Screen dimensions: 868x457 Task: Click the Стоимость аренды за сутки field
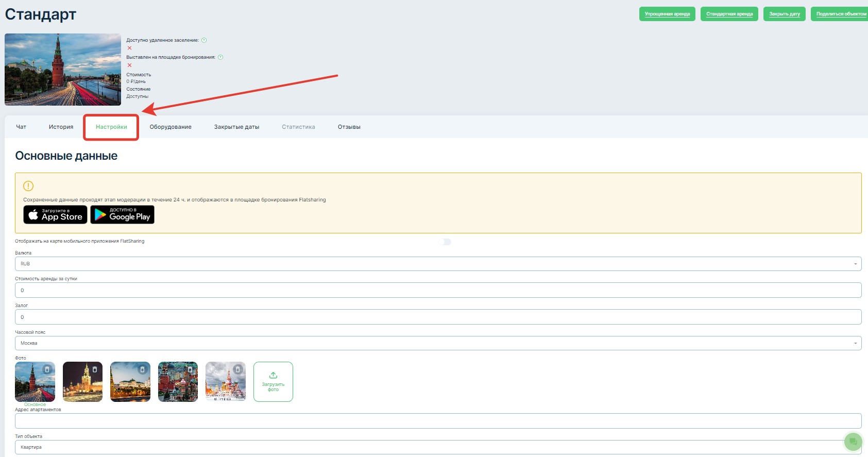(x=438, y=290)
